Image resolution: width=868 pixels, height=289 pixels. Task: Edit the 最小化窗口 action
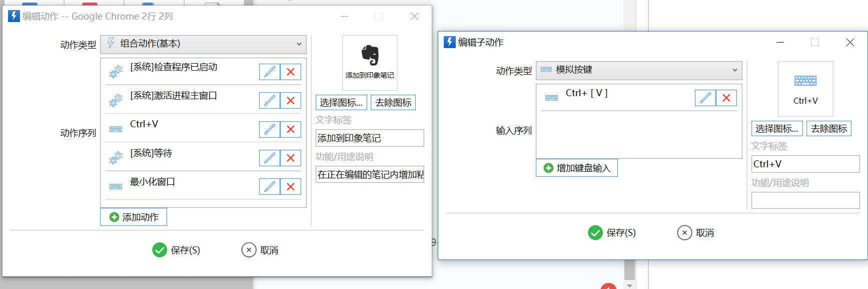(269, 186)
